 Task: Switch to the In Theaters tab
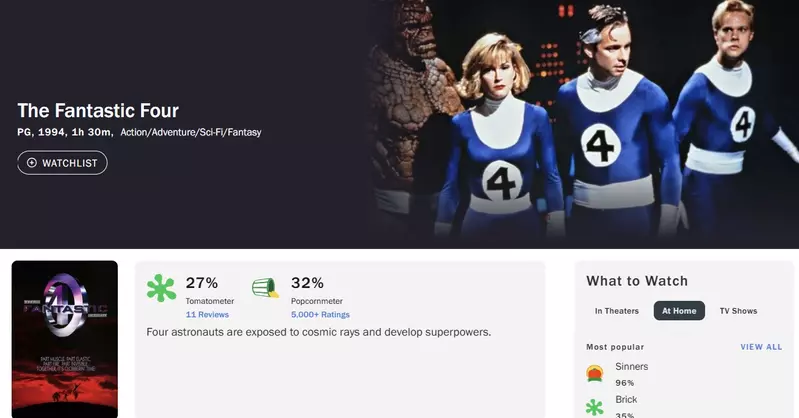pos(616,311)
